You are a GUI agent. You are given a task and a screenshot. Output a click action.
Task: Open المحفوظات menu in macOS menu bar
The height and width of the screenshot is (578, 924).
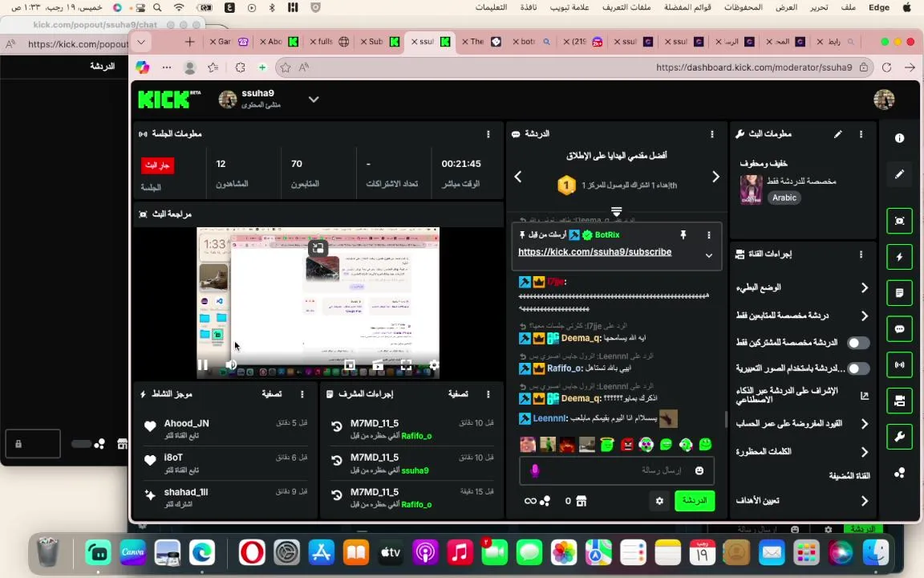point(743,7)
